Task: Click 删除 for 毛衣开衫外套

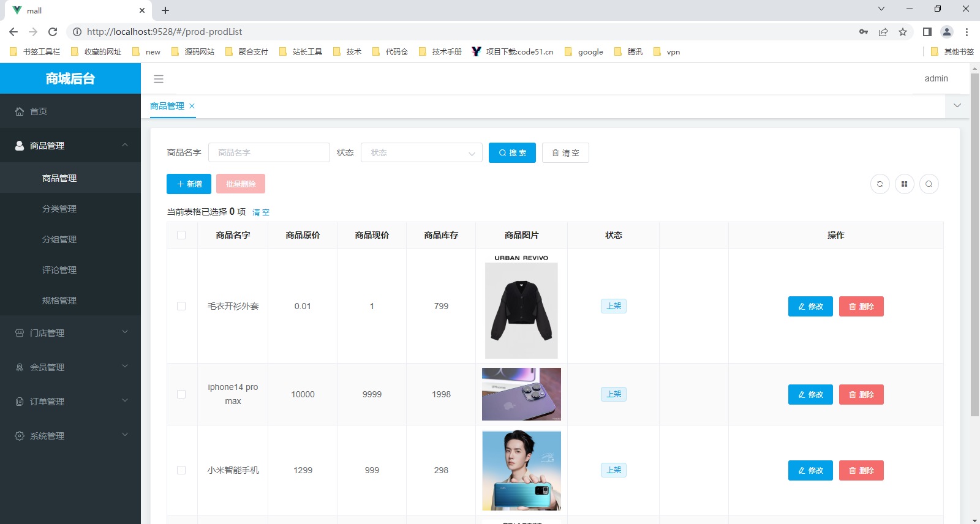Action: pos(861,306)
